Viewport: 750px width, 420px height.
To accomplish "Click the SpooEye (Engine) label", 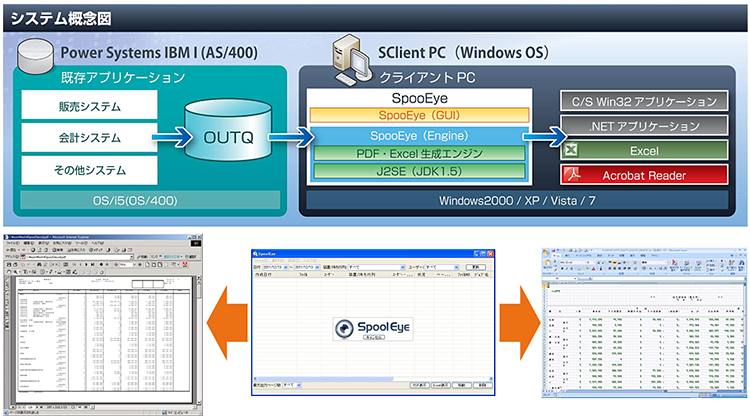I will [419, 135].
